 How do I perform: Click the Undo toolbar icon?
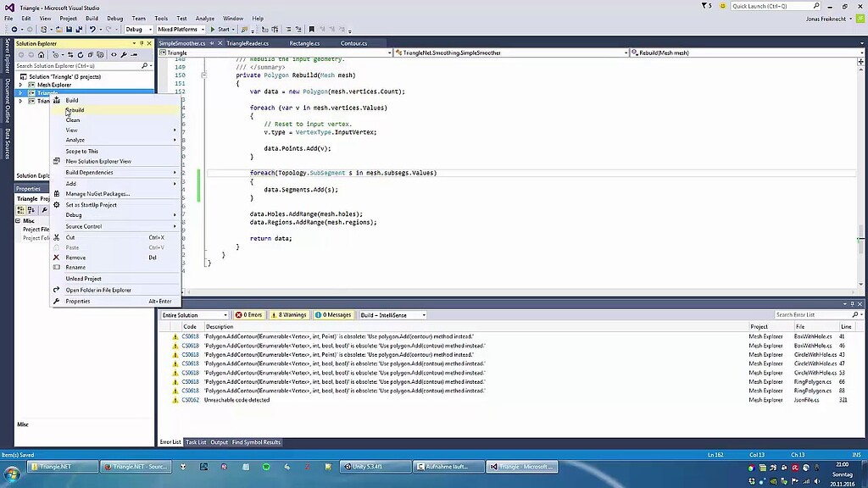pyautogui.click(x=92, y=29)
